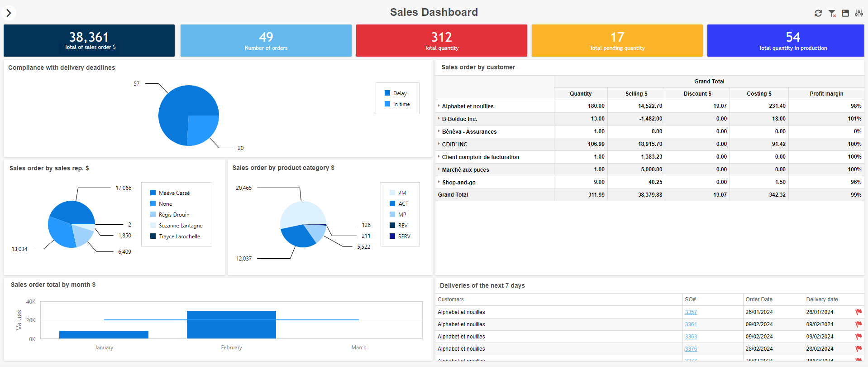This screenshot has width=868, height=367.
Task: Clear filters with the funnel icon
Action: point(832,13)
